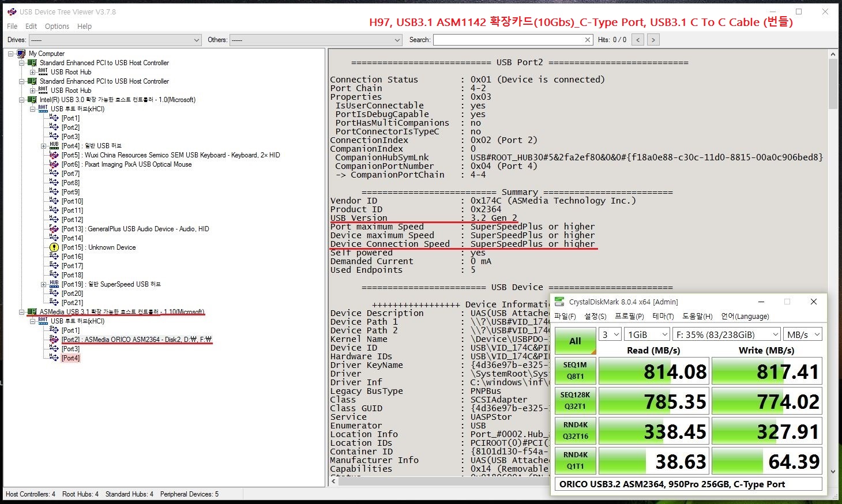The height and width of the screenshot is (504, 842).
Task: Click the Port19 SuperSpeed USB hub icon
Action: 54,284
